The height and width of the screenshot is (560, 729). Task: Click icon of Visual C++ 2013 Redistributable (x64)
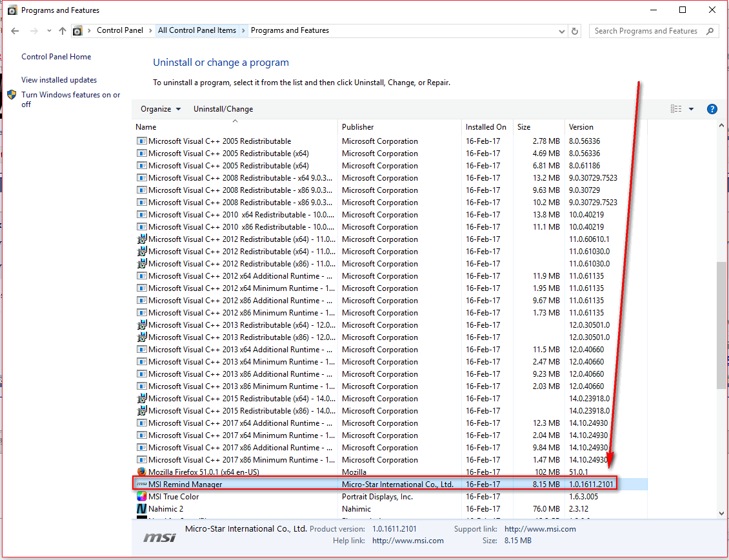point(142,325)
